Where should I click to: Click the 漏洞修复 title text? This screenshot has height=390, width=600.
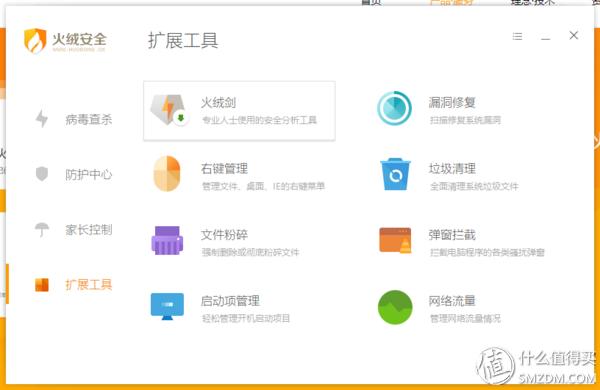pyautogui.click(x=452, y=102)
